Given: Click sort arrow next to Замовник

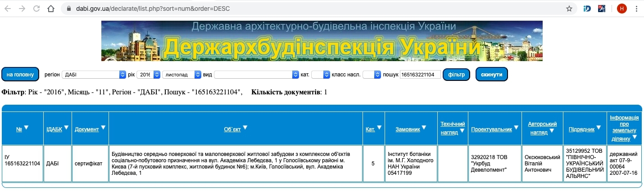Looking at the screenshot, I should click(424, 128).
